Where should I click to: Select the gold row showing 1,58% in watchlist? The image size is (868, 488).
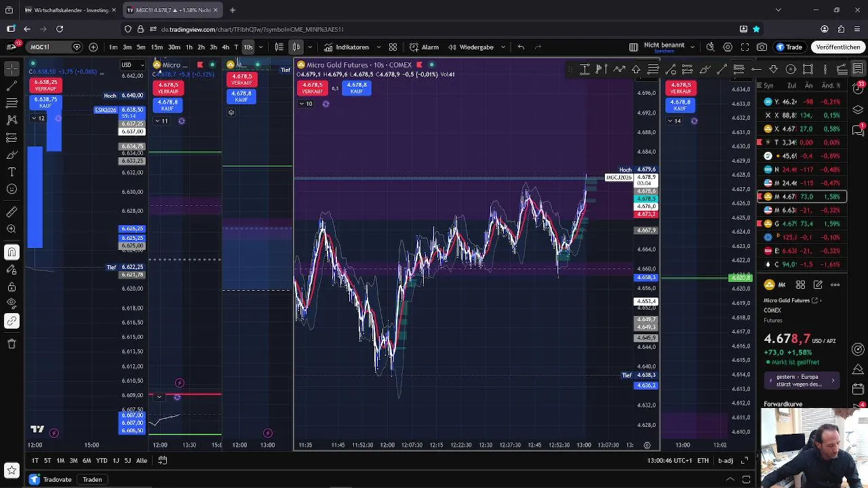pos(802,197)
